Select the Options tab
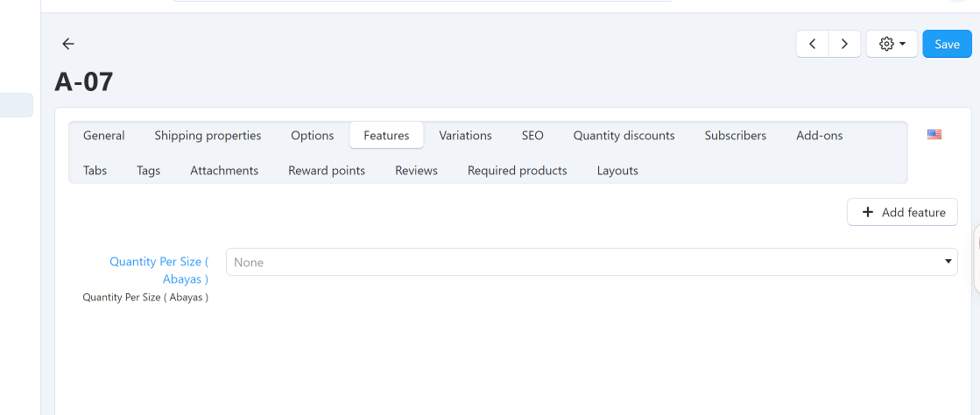 pos(313,136)
